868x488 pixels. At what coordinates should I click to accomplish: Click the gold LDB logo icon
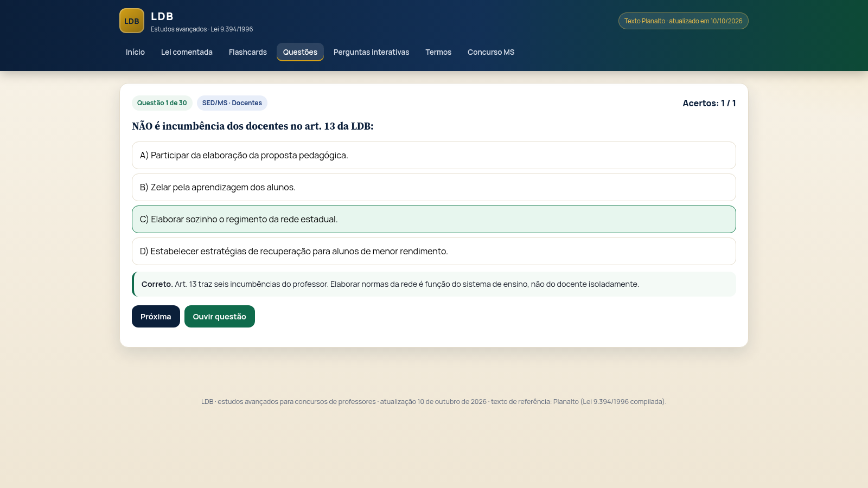point(132,21)
